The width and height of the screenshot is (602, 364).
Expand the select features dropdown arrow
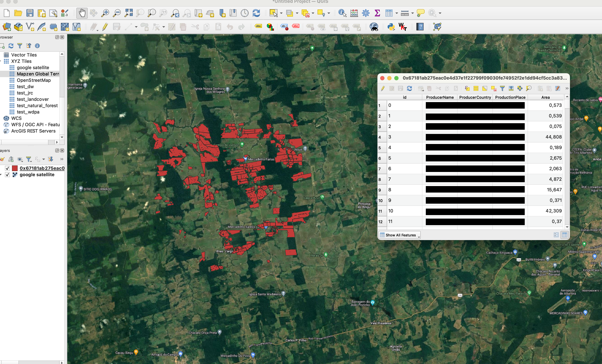(x=281, y=13)
